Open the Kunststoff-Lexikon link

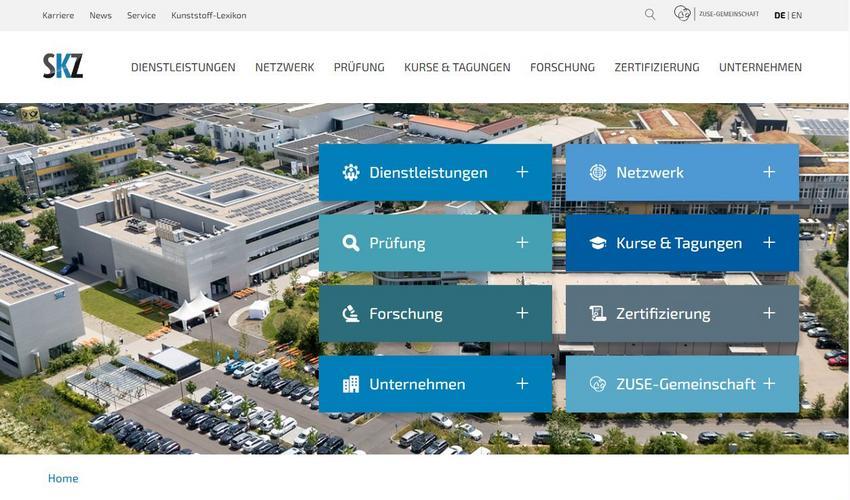[209, 15]
